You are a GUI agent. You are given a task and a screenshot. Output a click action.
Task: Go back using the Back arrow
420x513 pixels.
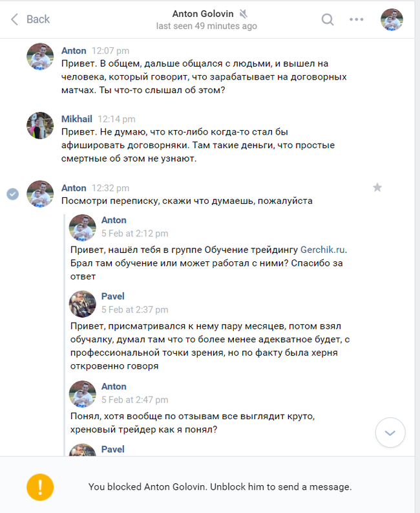tap(14, 19)
